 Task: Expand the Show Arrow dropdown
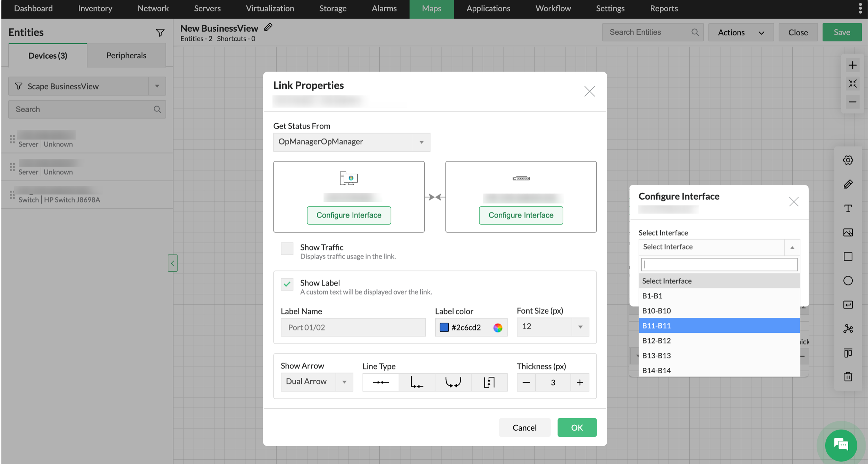tap(344, 382)
